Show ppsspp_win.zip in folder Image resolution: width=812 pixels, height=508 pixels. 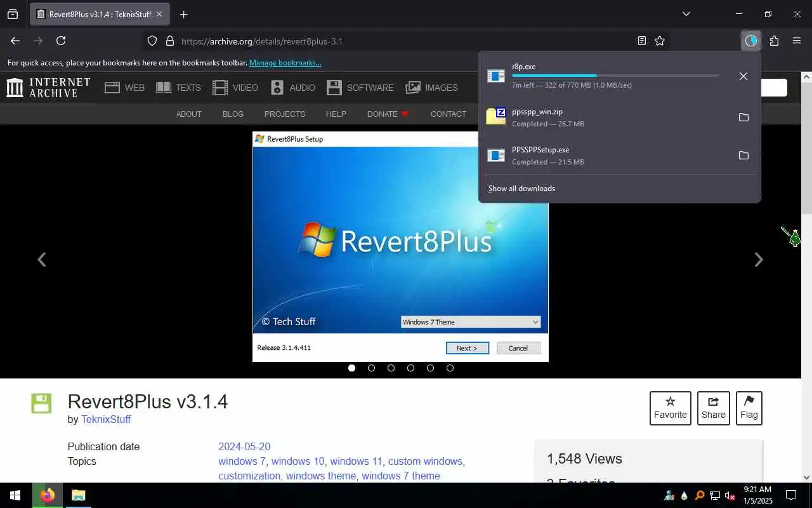tap(743, 117)
